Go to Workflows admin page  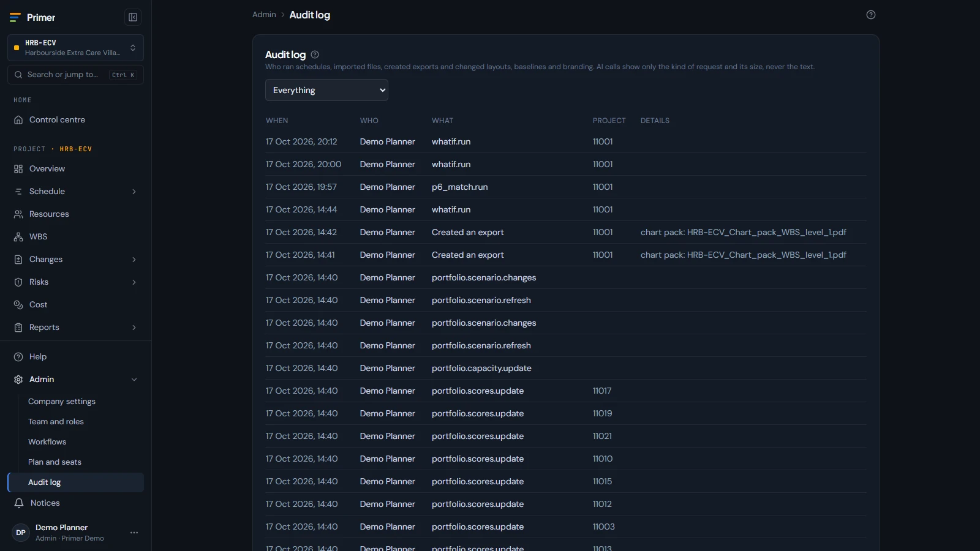(47, 442)
